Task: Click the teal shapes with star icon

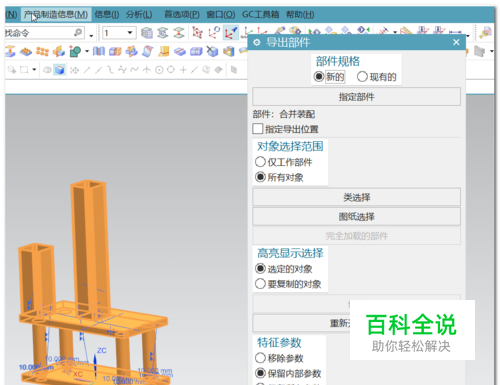Action: tap(75, 52)
